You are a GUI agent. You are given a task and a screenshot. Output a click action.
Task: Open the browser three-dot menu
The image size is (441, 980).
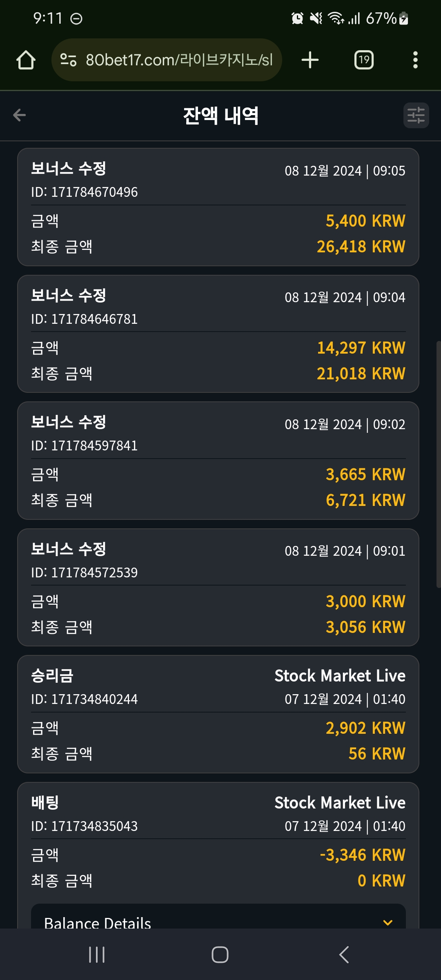coord(415,60)
